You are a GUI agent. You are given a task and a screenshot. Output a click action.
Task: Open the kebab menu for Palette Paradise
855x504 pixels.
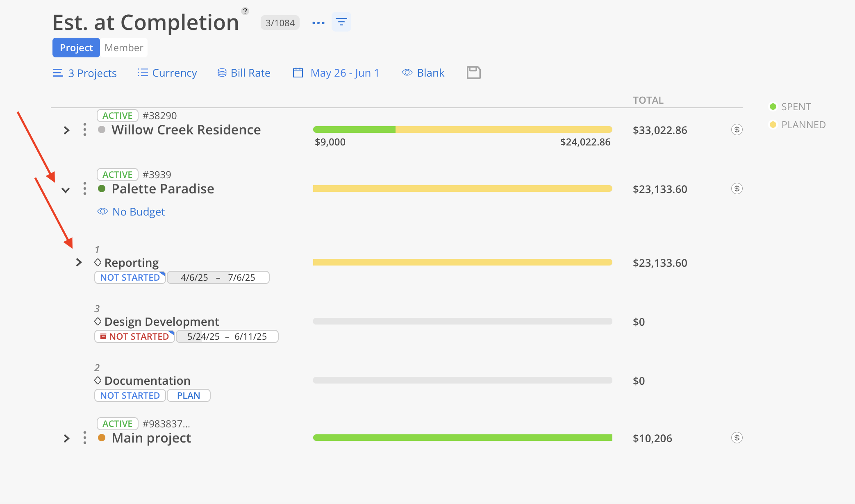[x=85, y=189]
